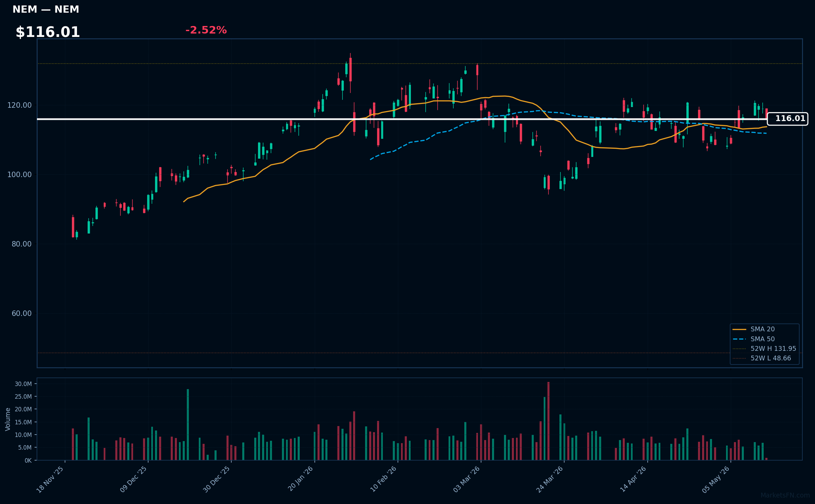Click the blue dashed SMA 50 legend sample
This screenshot has height=504, width=815.
click(x=739, y=339)
